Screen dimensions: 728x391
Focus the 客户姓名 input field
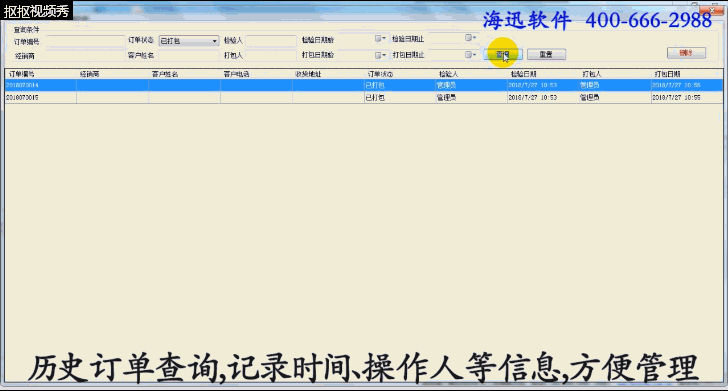(x=188, y=55)
